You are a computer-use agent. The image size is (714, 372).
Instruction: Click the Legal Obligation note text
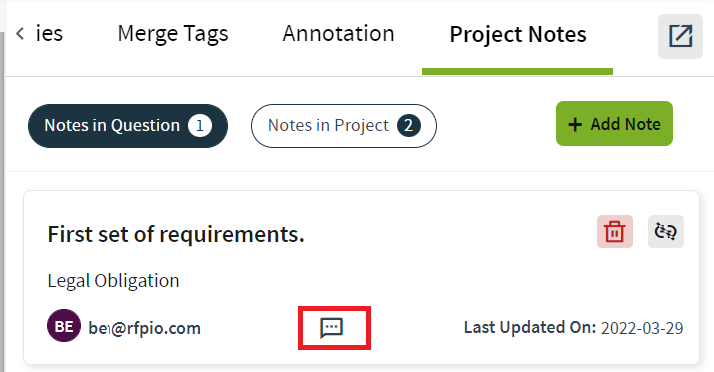pyautogui.click(x=113, y=280)
